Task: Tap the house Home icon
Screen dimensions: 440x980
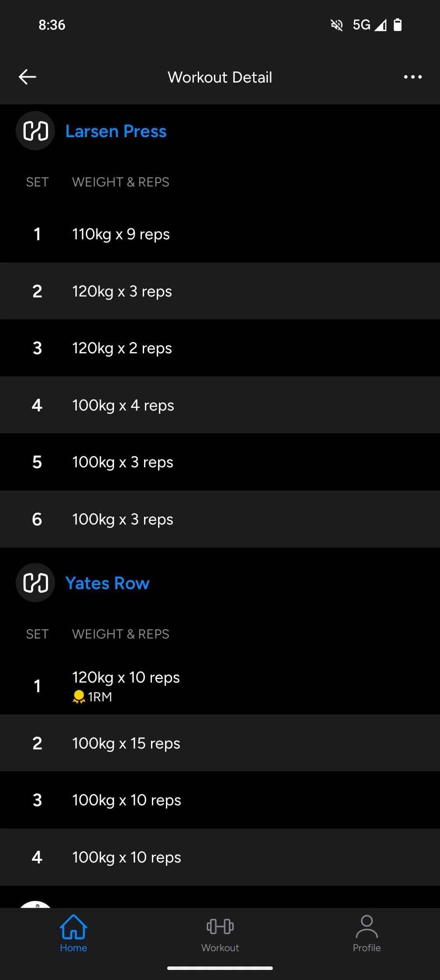Action: tap(73, 926)
